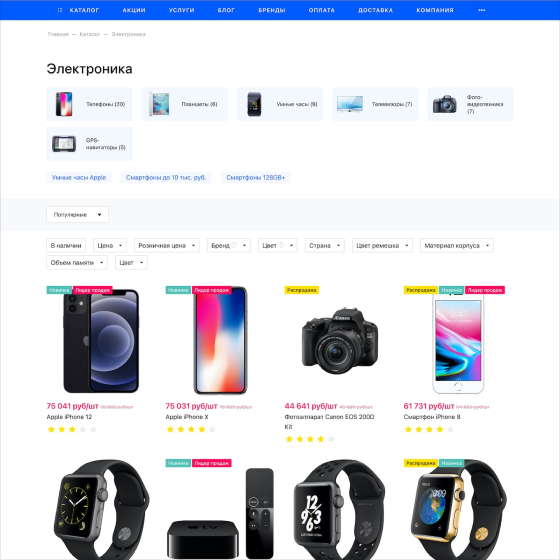
Task: Open Телефоны category phone icon
Action: tap(64, 104)
